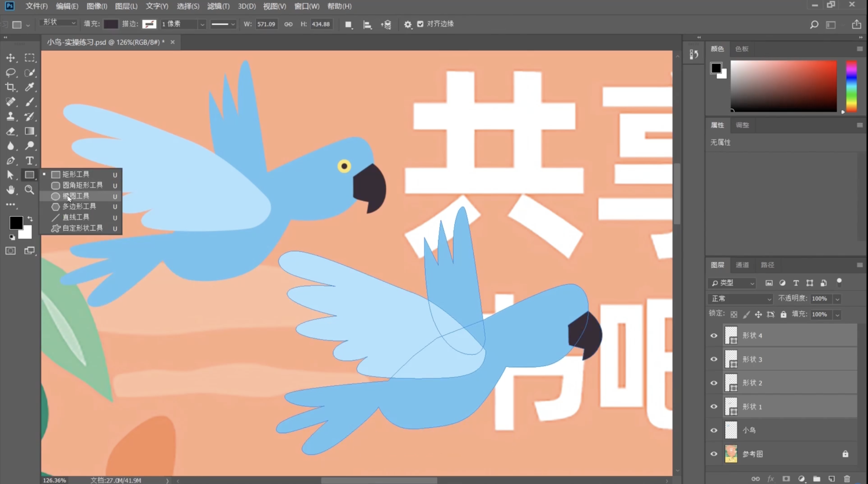This screenshot has height=484, width=868.
Task: Click the delete layer trash icon
Action: 847,479
